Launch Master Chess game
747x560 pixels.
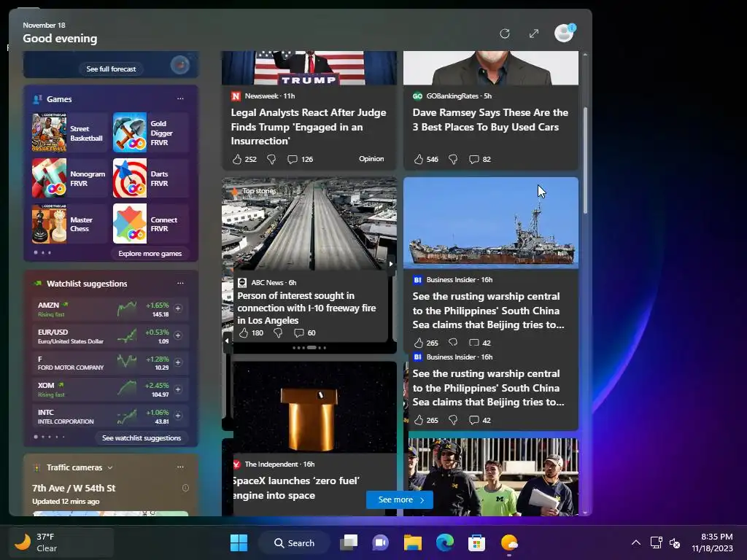click(69, 224)
